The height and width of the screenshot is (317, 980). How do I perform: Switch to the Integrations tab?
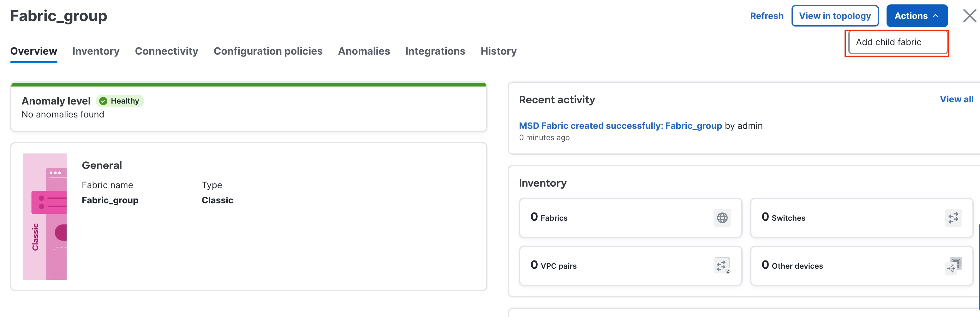click(x=435, y=51)
